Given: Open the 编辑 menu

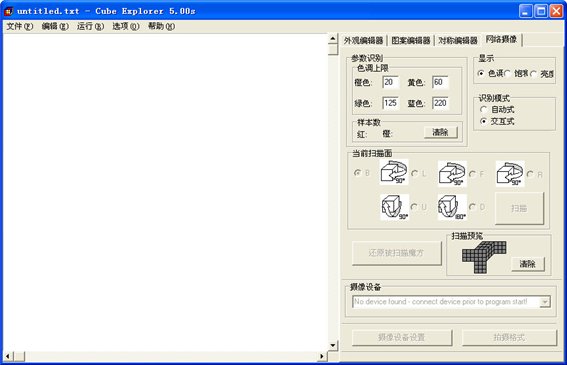Looking at the screenshot, I should pyautogui.click(x=55, y=26).
